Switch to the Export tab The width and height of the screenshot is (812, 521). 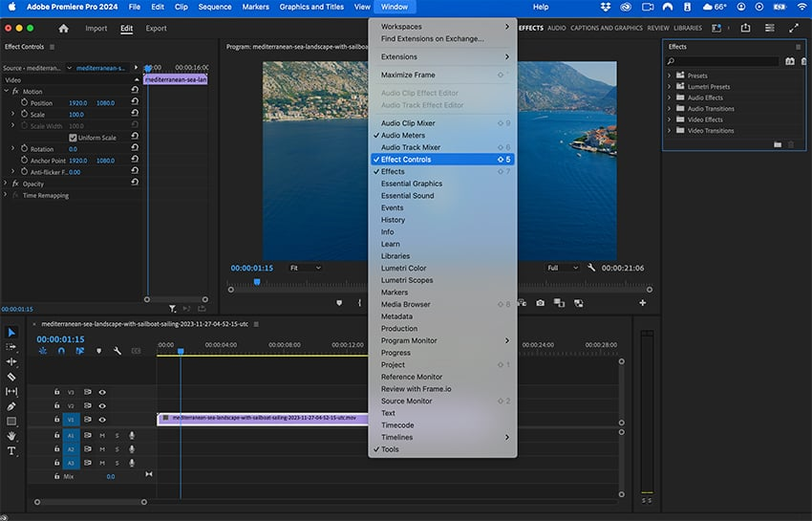pyautogui.click(x=156, y=28)
